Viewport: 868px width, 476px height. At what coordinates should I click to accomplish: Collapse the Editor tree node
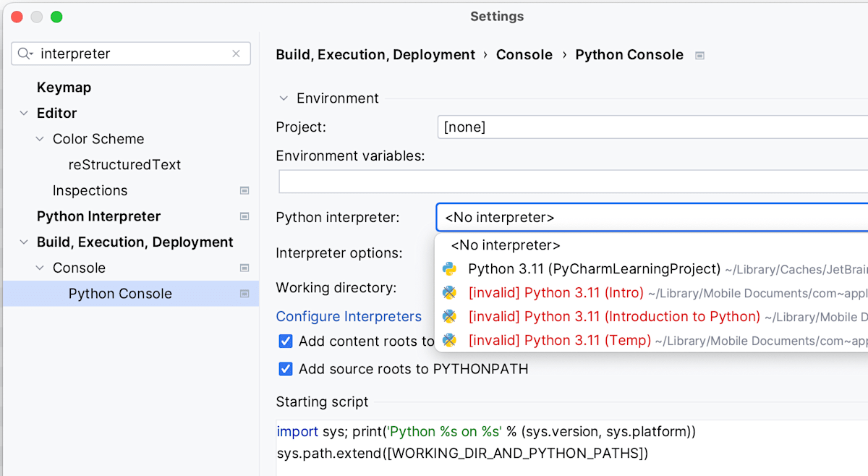(24, 114)
